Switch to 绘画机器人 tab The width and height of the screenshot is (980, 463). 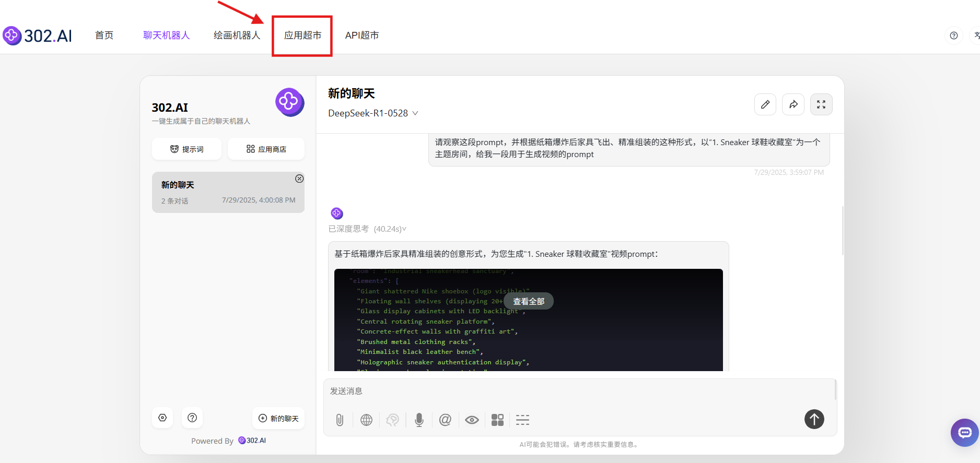[x=237, y=35]
